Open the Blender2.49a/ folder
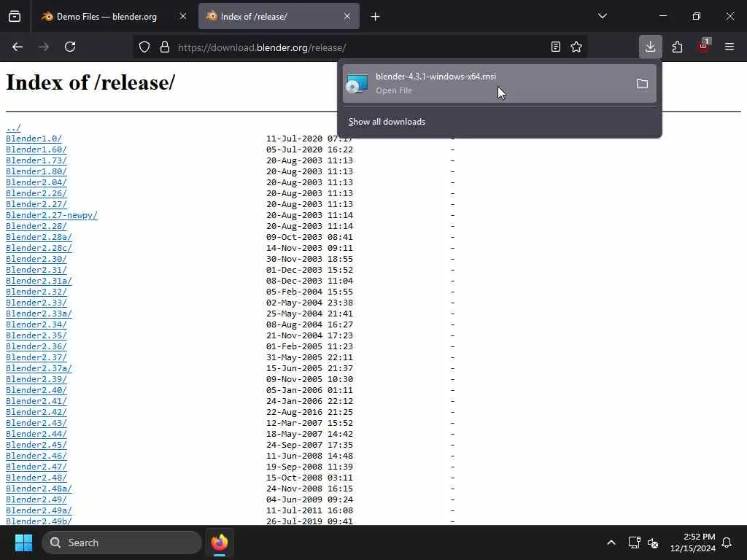Screen dimensions: 747x560 coord(39,511)
